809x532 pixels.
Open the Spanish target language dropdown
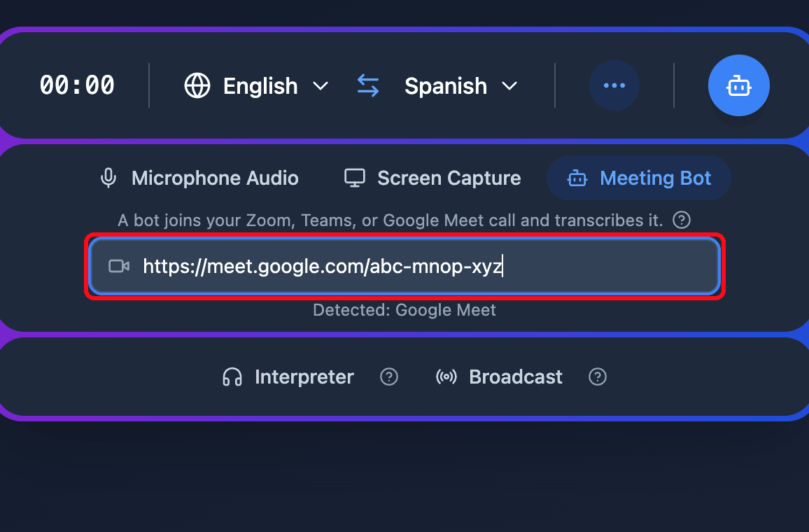tap(460, 85)
